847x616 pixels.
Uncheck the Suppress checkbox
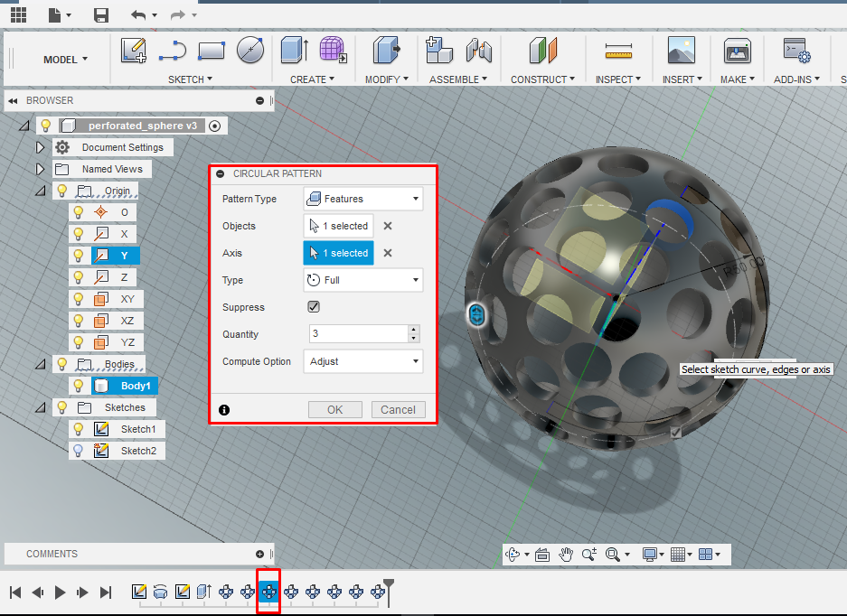point(314,307)
